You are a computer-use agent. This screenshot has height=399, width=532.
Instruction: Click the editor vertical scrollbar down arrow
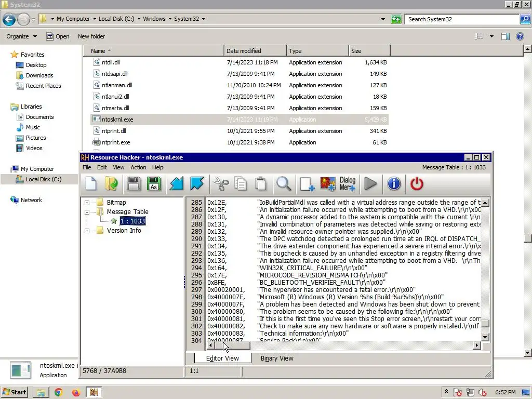click(485, 337)
